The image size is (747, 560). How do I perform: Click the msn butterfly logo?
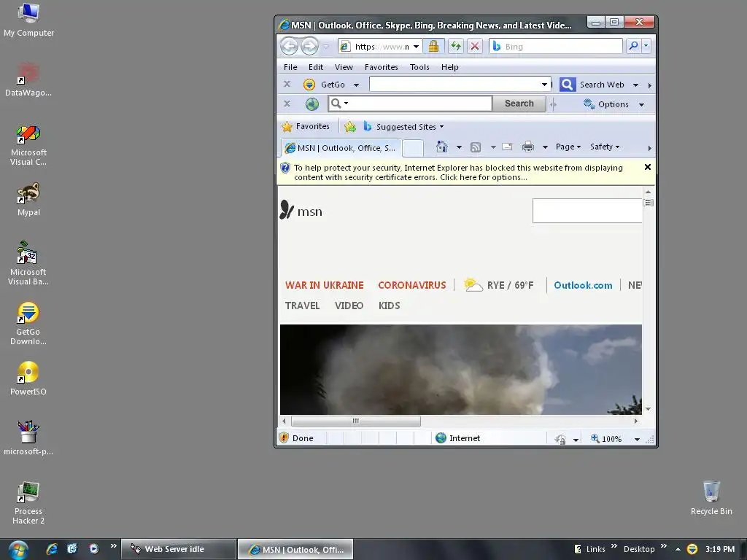point(286,210)
